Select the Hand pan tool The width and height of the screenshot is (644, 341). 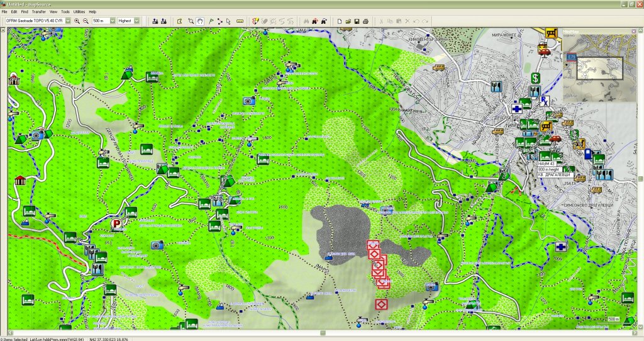click(200, 21)
